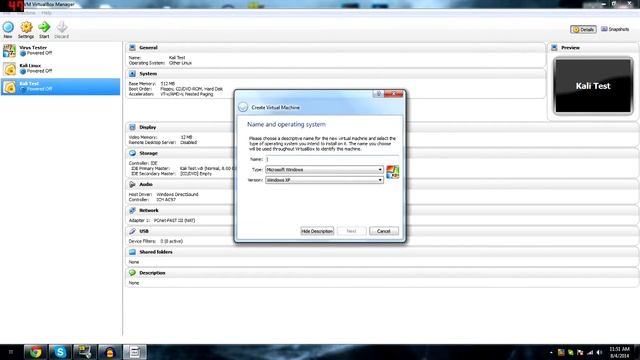This screenshot has height=360, width=640.
Task: Click the General section icon
Action: coord(132,48)
